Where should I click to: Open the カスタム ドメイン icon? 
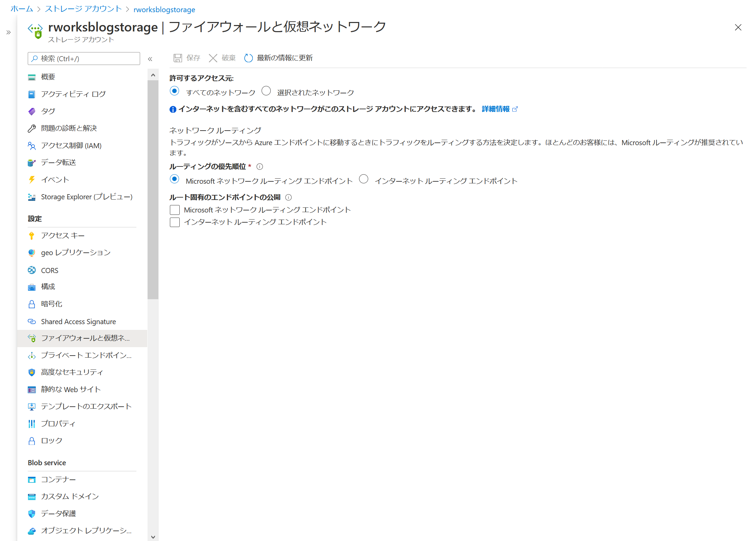[32, 497]
